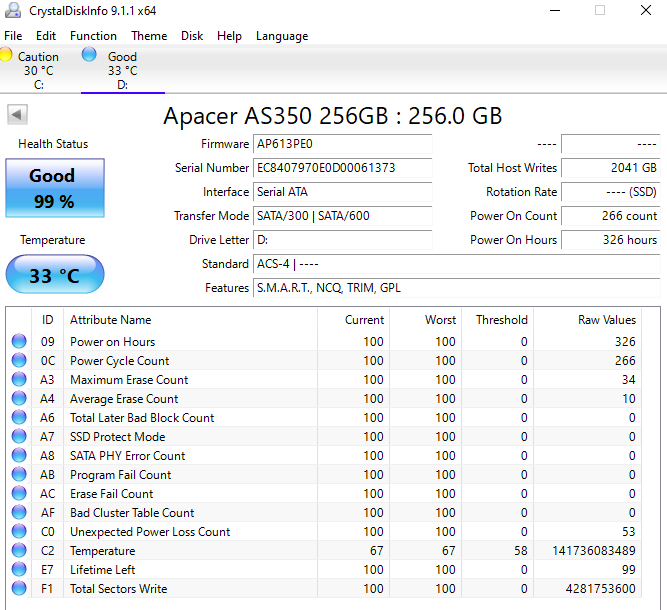Click status orb for Power Cycle Count row

coord(19,360)
